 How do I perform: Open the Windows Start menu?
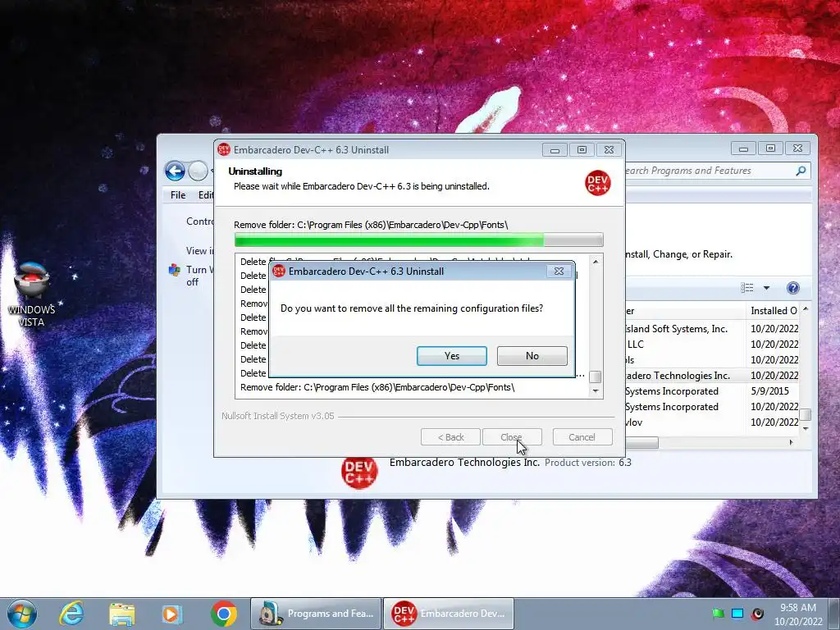click(22, 614)
